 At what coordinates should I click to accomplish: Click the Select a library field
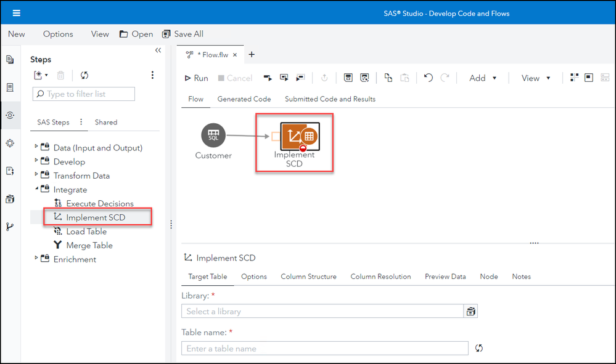coord(322,312)
